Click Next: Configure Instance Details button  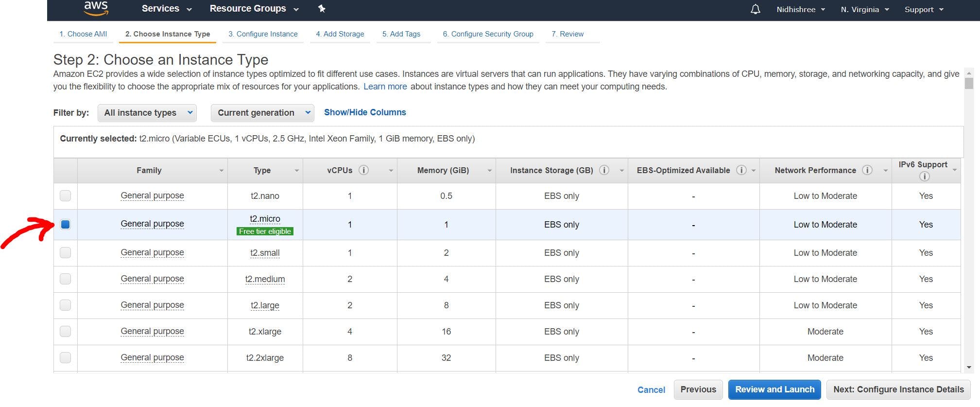(898, 389)
